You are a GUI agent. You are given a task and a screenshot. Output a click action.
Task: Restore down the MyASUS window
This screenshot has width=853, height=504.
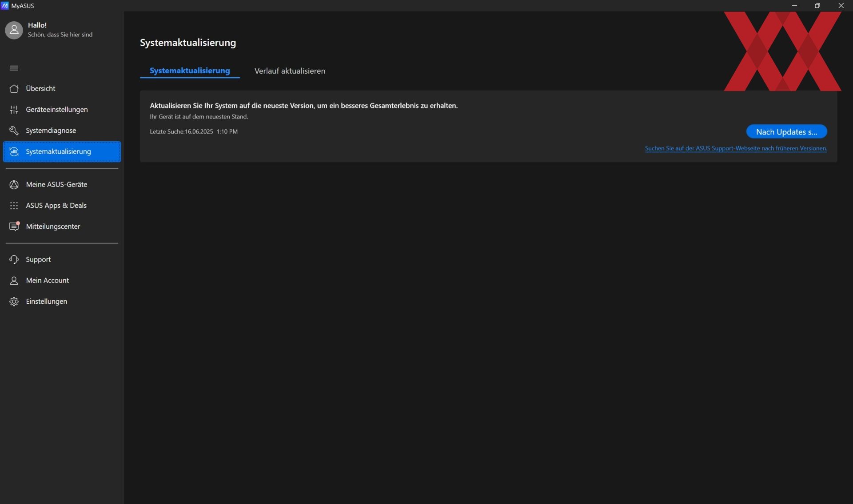coord(817,5)
